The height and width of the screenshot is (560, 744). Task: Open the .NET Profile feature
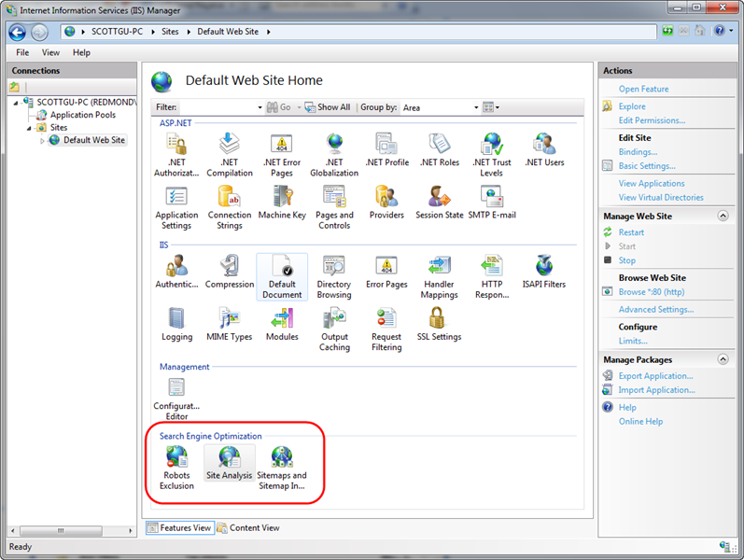click(386, 150)
